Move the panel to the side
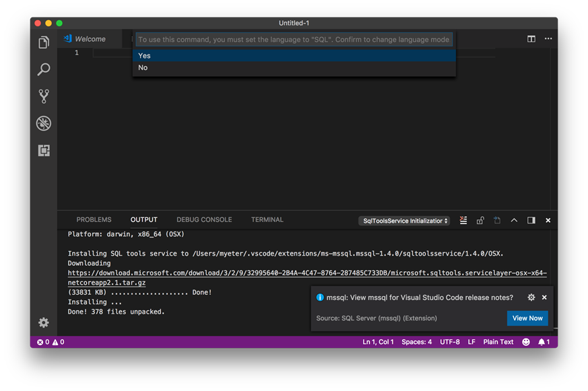Screen dimensions: 588x391 [531, 220]
